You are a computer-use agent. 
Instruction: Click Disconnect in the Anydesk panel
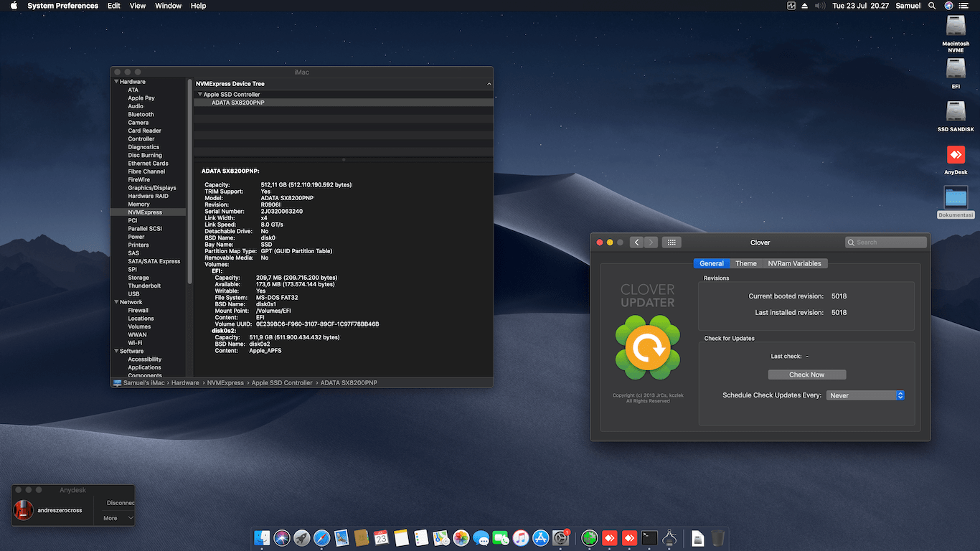tap(120, 503)
